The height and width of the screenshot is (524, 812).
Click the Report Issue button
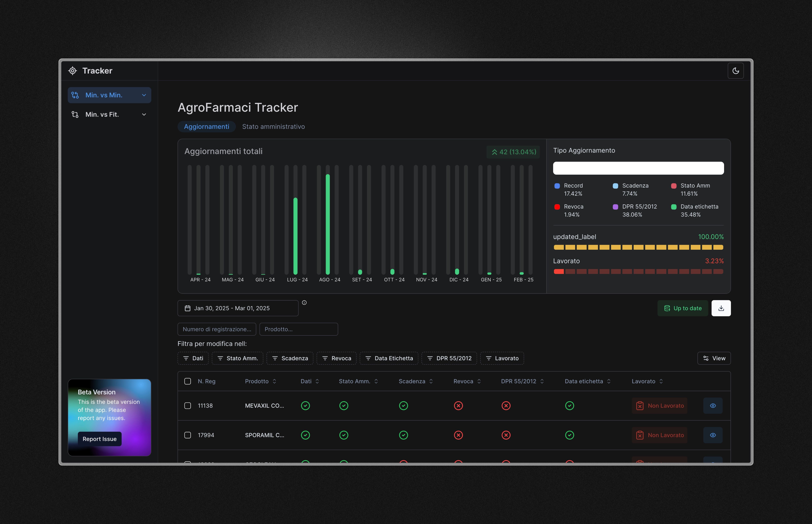pos(99,439)
